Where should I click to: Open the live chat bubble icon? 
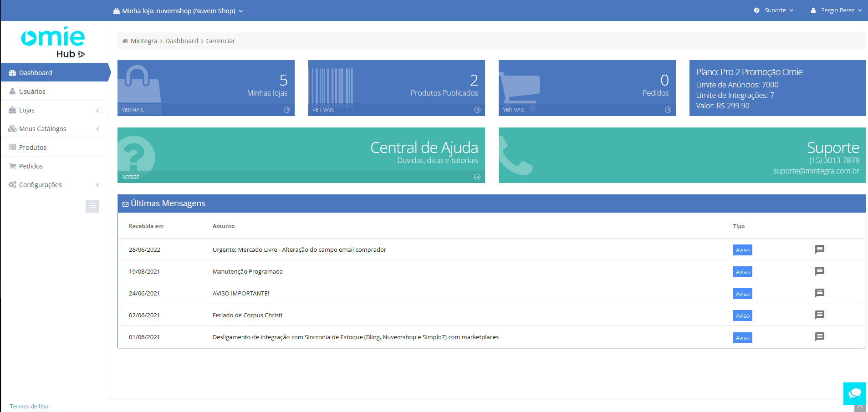[854, 393]
